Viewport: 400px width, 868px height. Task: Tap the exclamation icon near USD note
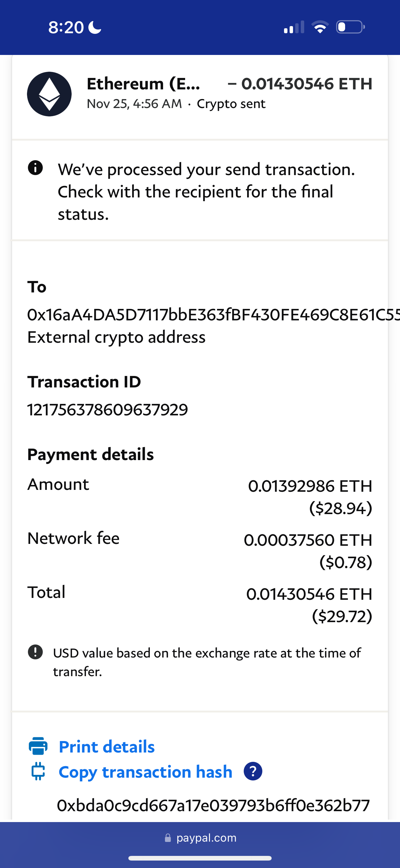pos(35,652)
